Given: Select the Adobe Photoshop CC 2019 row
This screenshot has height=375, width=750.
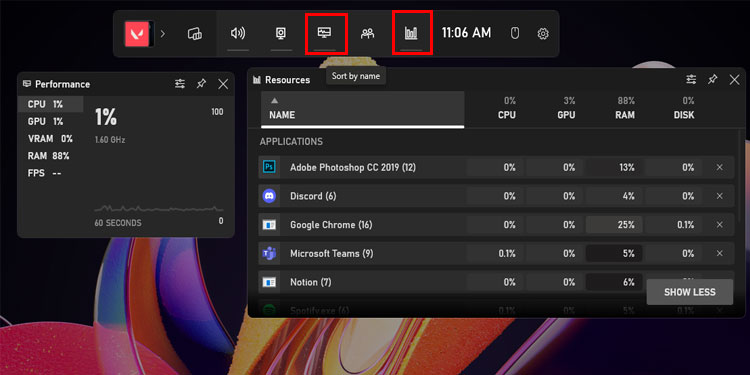Looking at the screenshot, I should click(x=496, y=167).
